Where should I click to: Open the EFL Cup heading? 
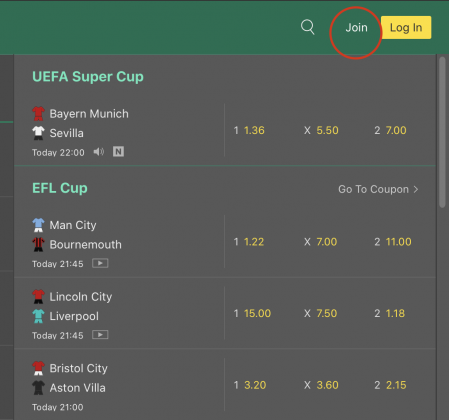(x=60, y=188)
